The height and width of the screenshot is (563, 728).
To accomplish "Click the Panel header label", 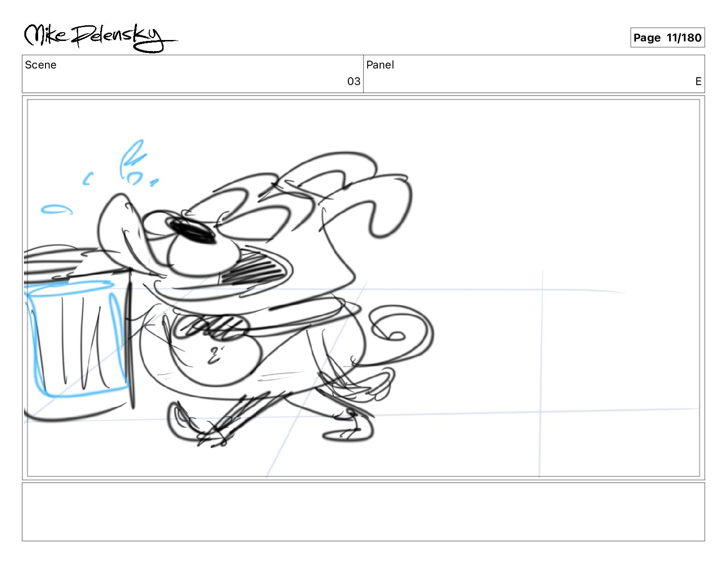I will (x=380, y=65).
